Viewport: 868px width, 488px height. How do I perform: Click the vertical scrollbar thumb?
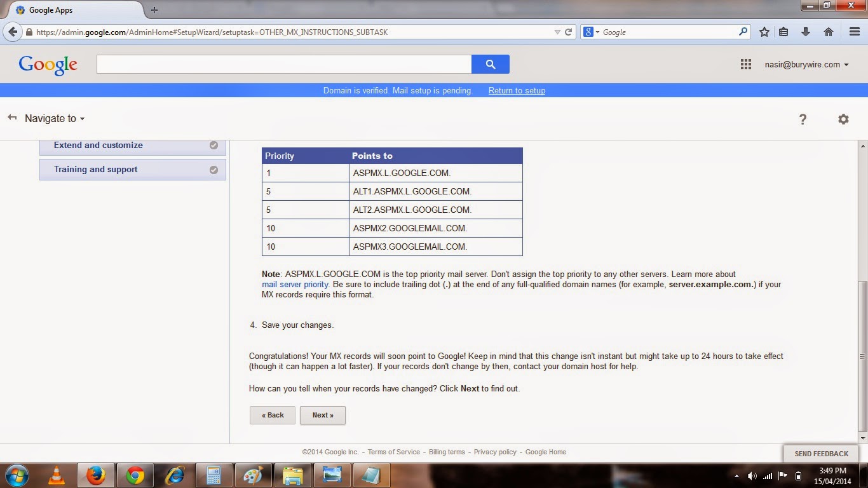coord(863,356)
